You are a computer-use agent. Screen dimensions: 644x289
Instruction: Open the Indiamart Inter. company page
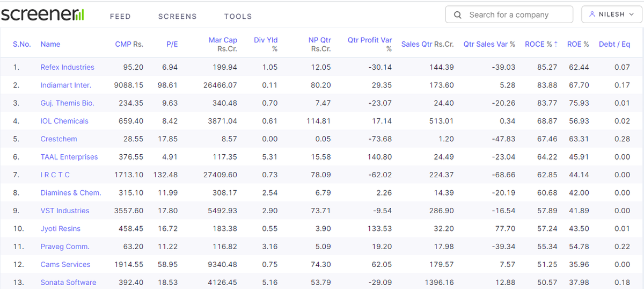point(66,85)
